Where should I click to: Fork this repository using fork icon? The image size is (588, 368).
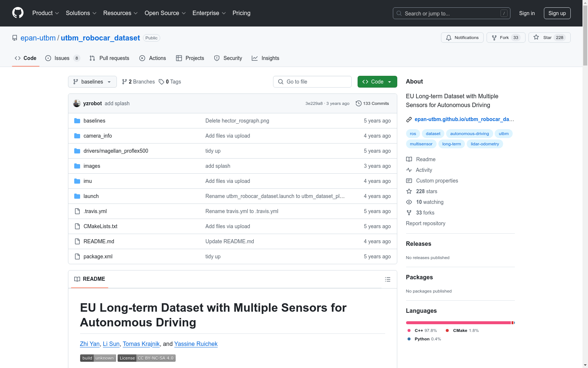(494, 38)
